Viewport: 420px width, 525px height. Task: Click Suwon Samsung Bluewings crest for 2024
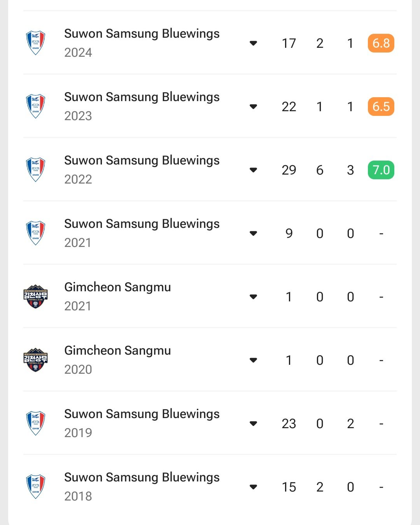[35, 43]
